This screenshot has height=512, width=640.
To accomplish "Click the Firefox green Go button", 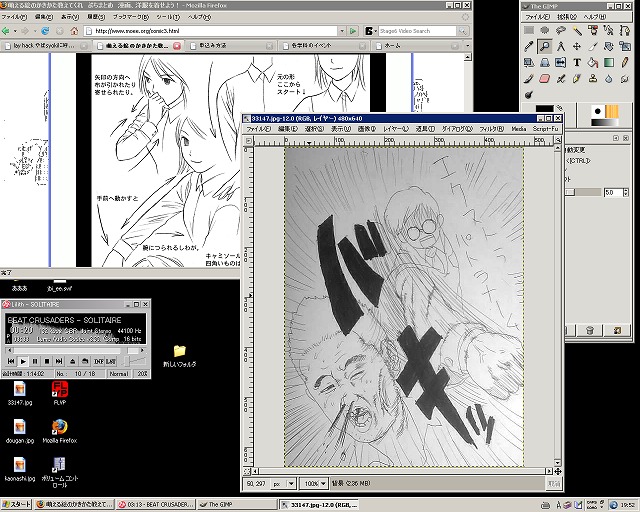I will (x=353, y=31).
